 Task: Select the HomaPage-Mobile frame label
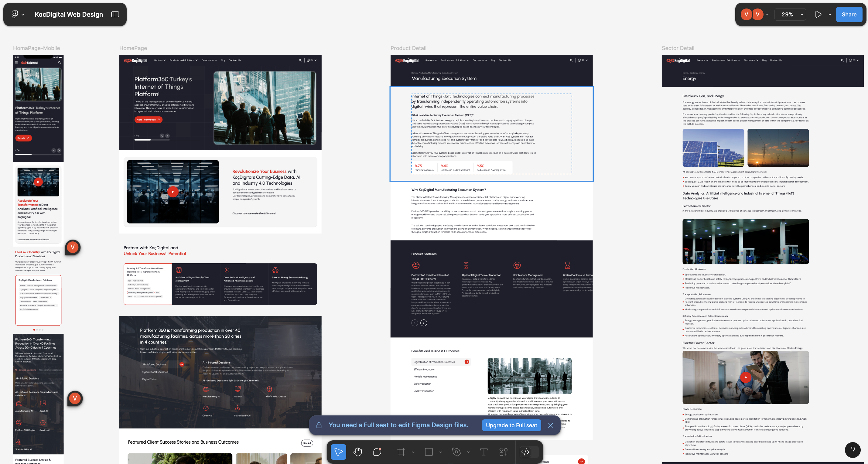(x=36, y=48)
